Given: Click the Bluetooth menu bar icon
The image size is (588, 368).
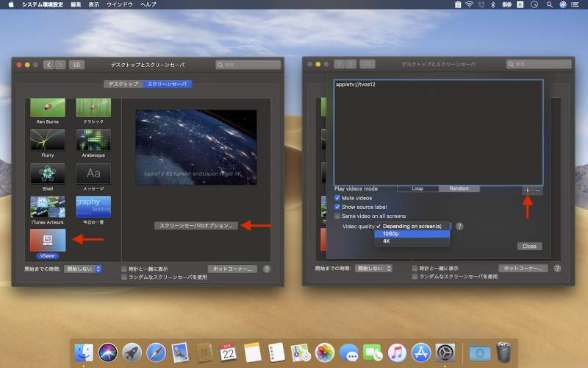Looking at the screenshot, I should [x=493, y=4].
